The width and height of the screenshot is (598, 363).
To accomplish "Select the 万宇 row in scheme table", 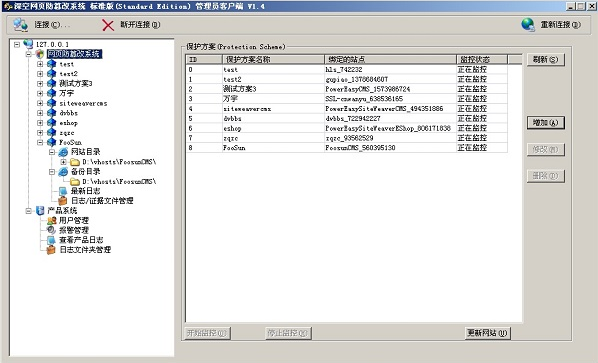I will click(347, 99).
